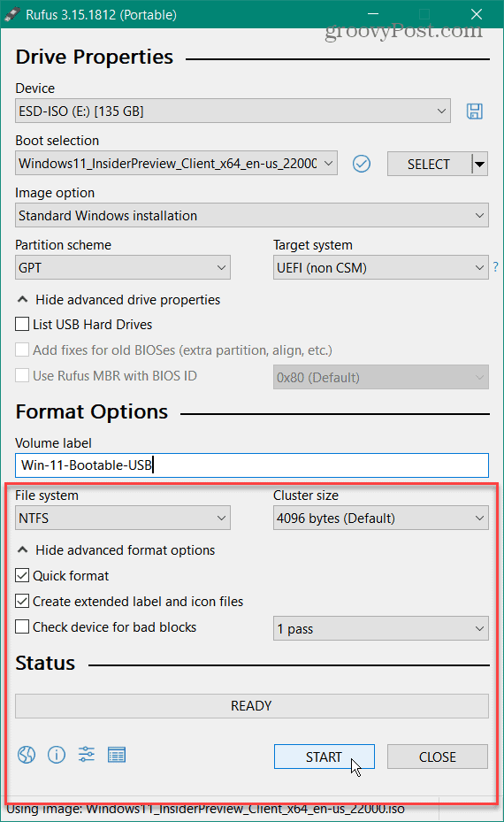The width and height of the screenshot is (504, 822).
Task: Enable Check device for bad blocks
Action: point(22,626)
